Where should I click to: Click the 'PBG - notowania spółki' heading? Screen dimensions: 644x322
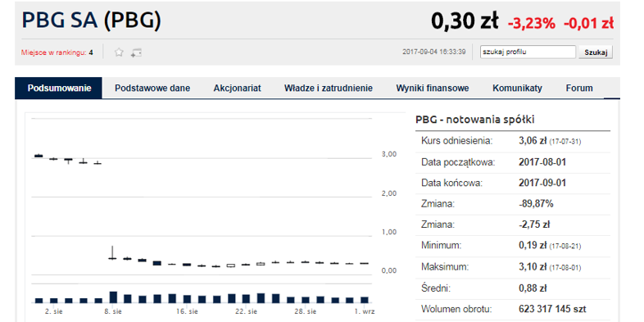474,120
